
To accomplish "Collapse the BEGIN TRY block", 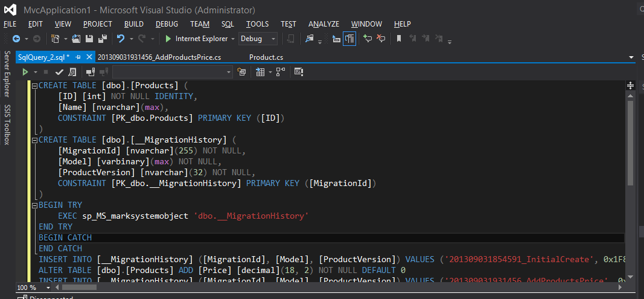I will pos(34,205).
